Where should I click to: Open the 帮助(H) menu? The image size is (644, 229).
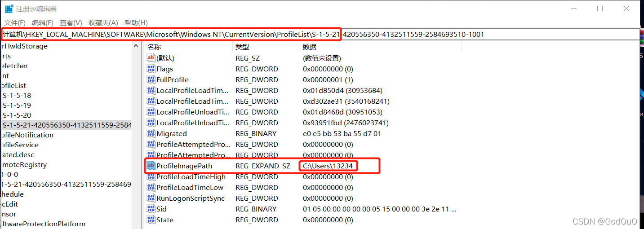coord(136,22)
